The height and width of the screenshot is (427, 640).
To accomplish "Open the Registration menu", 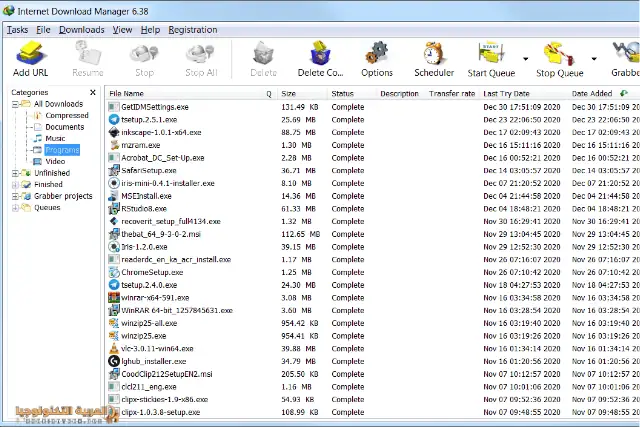I will coord(193,30).
